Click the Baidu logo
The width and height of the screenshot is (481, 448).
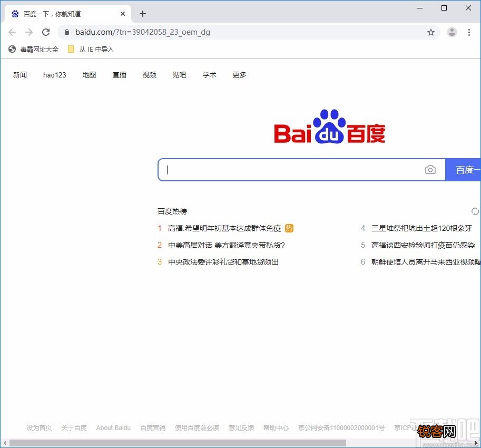[329, 126]
